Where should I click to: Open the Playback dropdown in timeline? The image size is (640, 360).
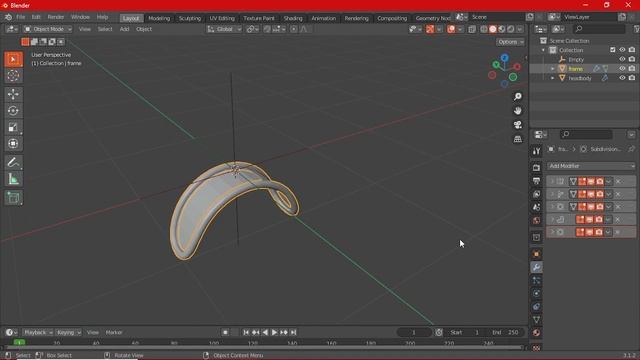pos(38,333)
